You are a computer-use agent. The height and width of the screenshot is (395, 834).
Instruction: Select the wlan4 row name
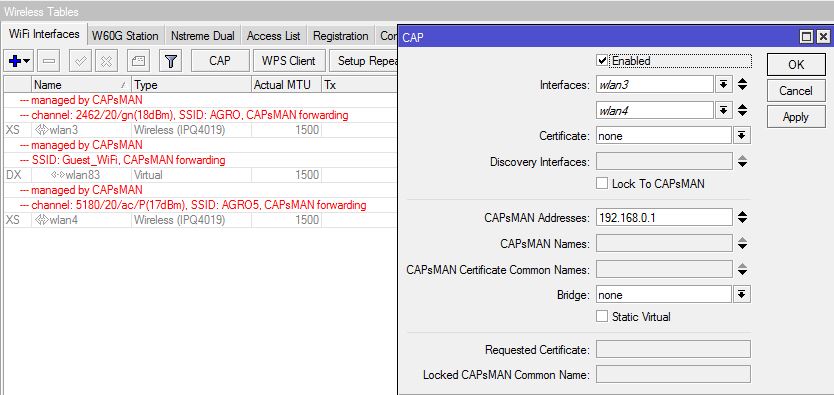[64, 220]
